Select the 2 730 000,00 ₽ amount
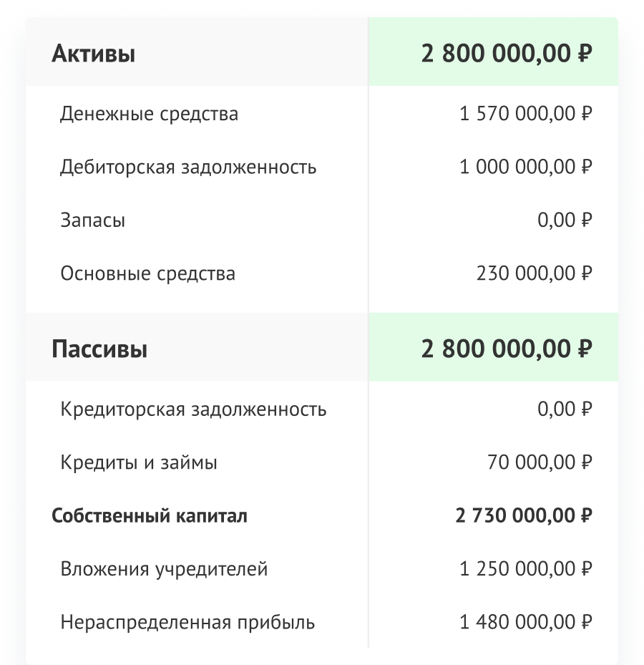This screenshot has width=644, height=665. [524, 515]
